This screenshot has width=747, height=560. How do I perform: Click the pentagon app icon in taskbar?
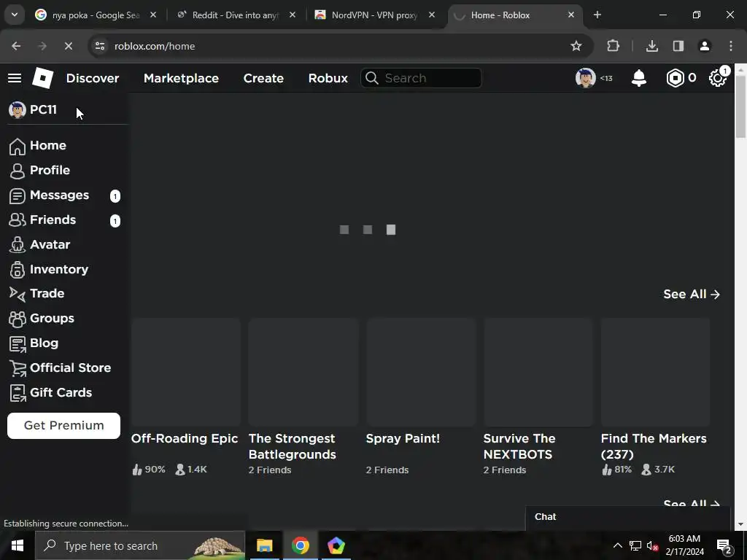(x=336, y=545)
